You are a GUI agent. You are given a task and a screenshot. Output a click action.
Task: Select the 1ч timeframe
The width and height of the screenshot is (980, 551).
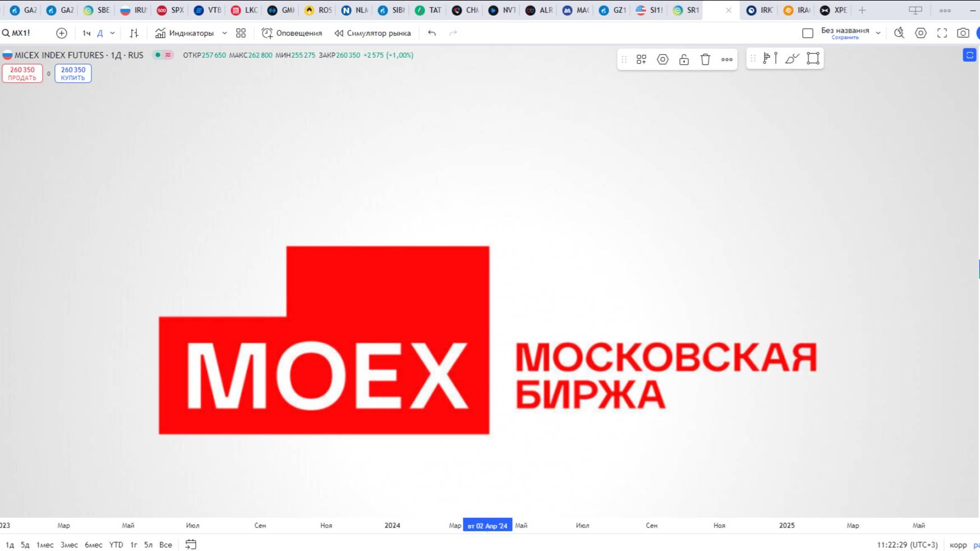point(86,33)
